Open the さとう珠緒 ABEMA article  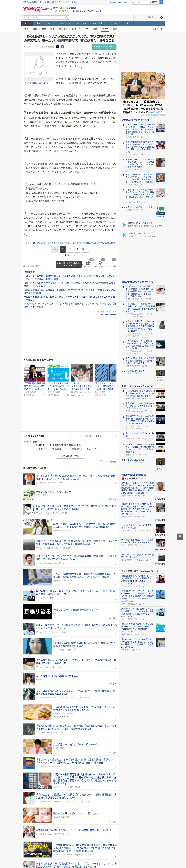(57, 676)
